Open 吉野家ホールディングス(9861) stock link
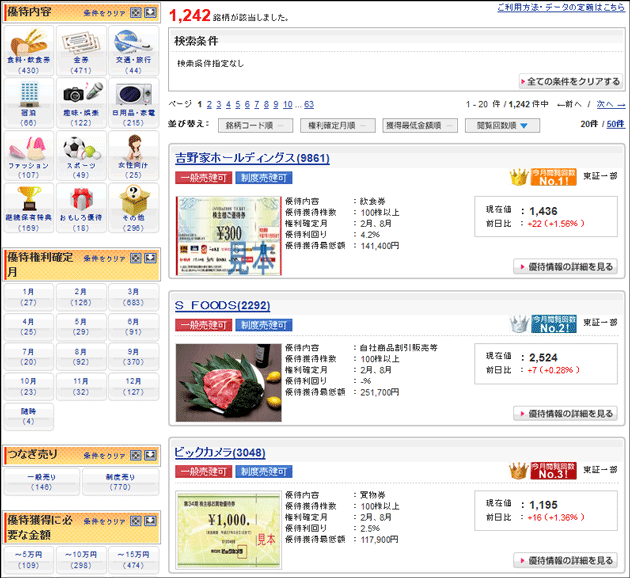This screenshot has height=578, width=630. click(252, 158)
